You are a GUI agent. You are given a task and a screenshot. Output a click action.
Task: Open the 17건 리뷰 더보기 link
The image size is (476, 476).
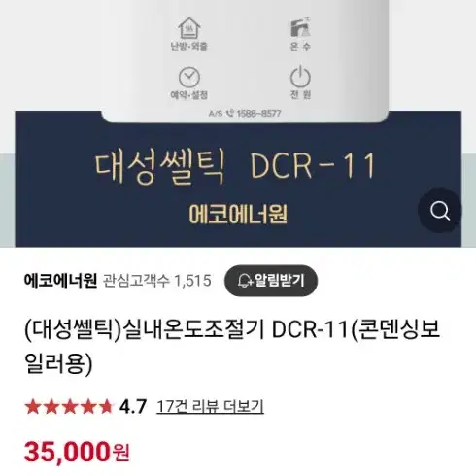pyautogui.click(x=210, y=407)
